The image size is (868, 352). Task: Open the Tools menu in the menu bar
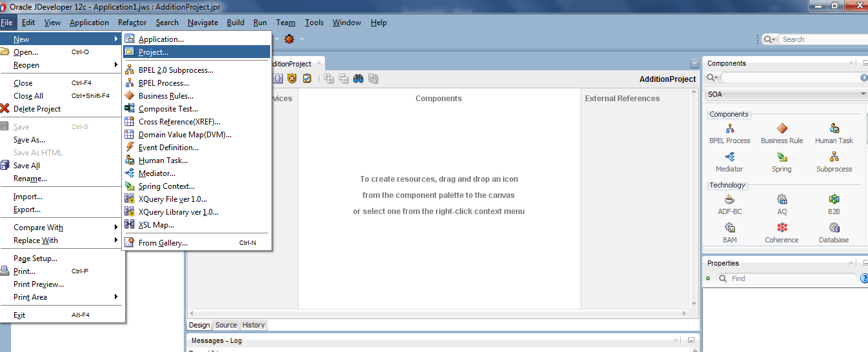pos(314,23)
